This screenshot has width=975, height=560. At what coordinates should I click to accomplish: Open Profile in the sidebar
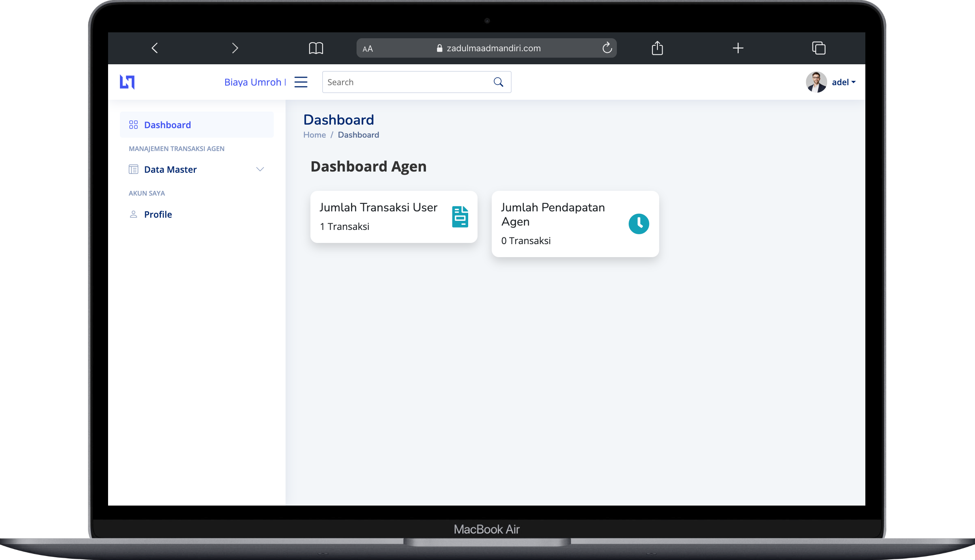(158, 215)
